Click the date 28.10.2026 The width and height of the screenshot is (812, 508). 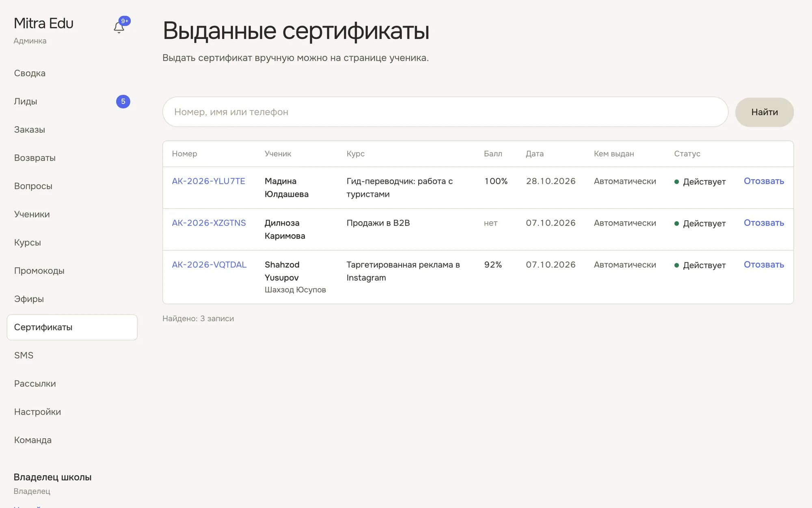(551, 181)
